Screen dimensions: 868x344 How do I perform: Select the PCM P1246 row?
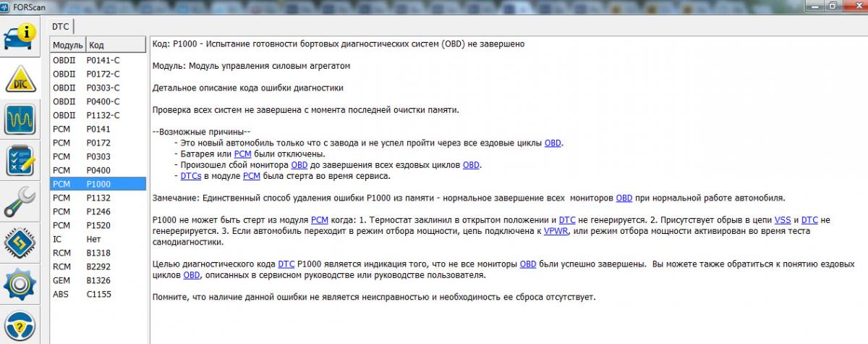click(98, 211)
